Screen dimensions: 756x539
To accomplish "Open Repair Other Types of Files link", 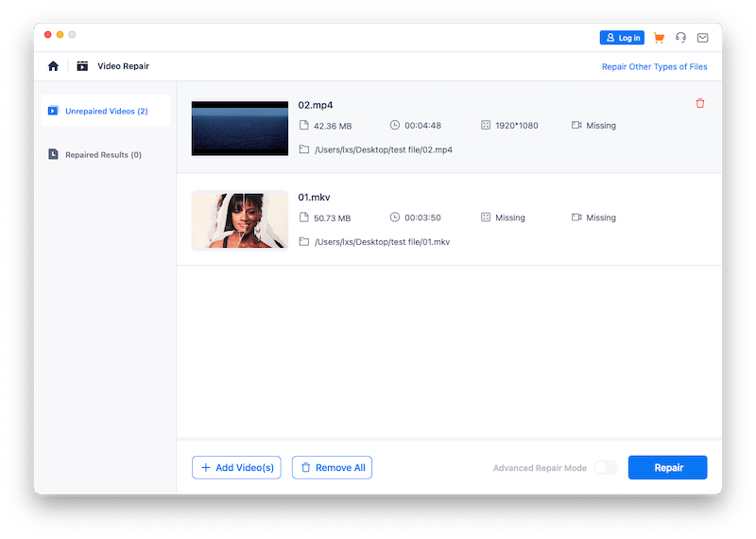I will tap(654, 66).
